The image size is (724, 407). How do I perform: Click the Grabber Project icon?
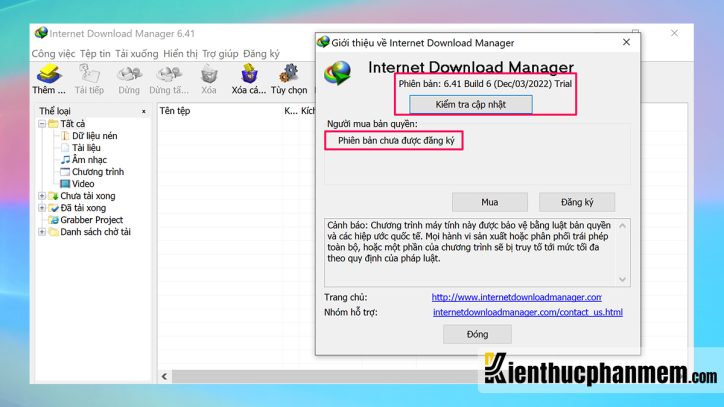tap(54, 220)
